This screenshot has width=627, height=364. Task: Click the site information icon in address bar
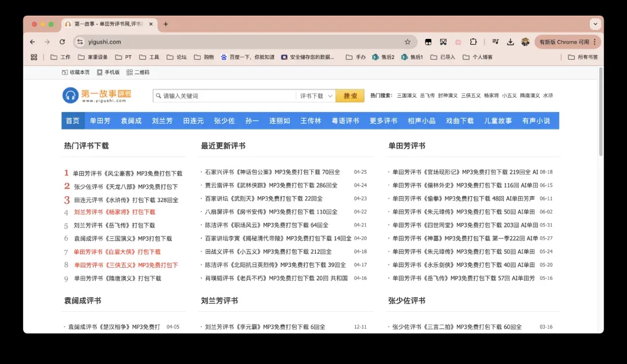(x=81, y=42)
